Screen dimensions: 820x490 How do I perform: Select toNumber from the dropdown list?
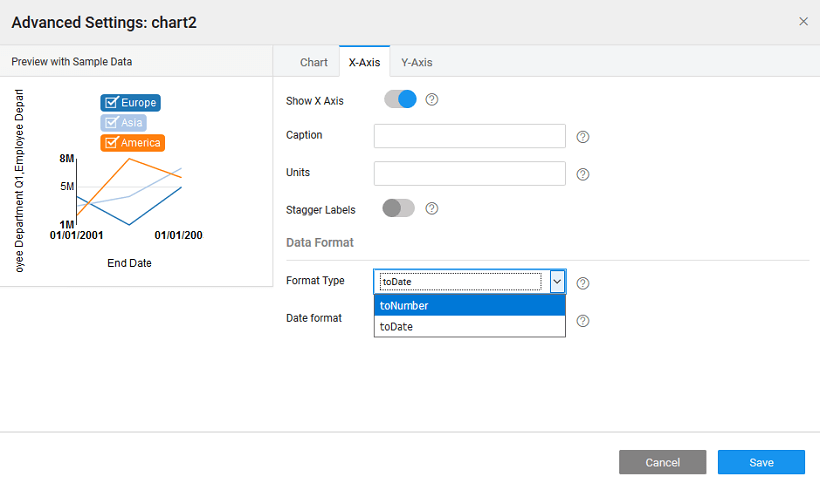click(x=470, y=306)
